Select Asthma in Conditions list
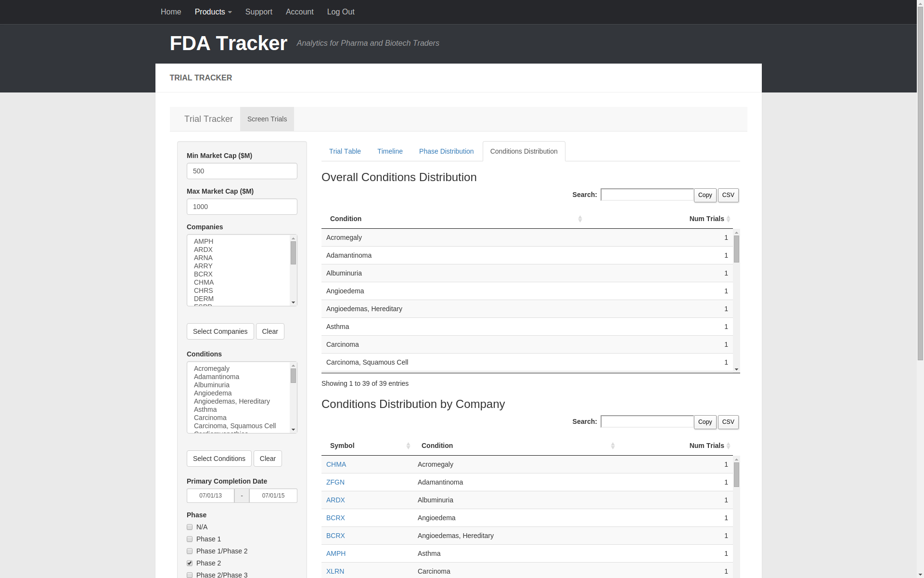 [205, 409]
